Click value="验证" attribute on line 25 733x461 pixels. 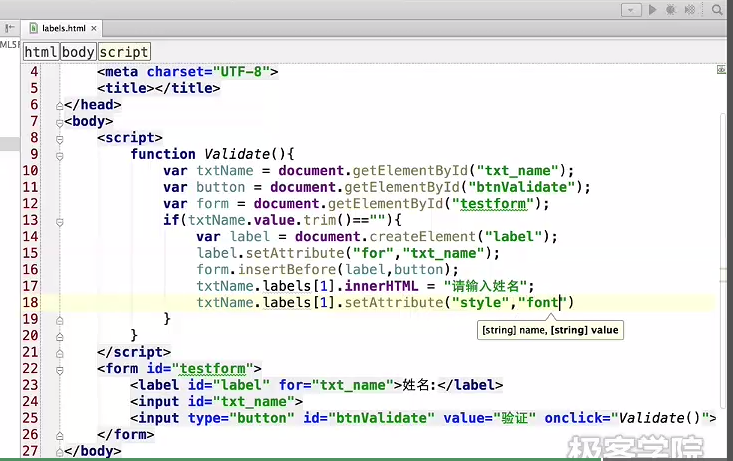[489, 418]
